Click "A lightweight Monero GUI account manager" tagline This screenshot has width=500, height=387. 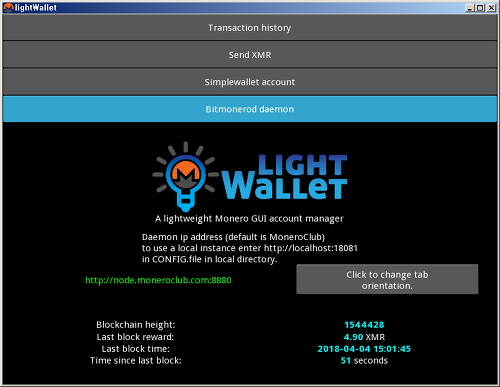(x=249, y=219)
